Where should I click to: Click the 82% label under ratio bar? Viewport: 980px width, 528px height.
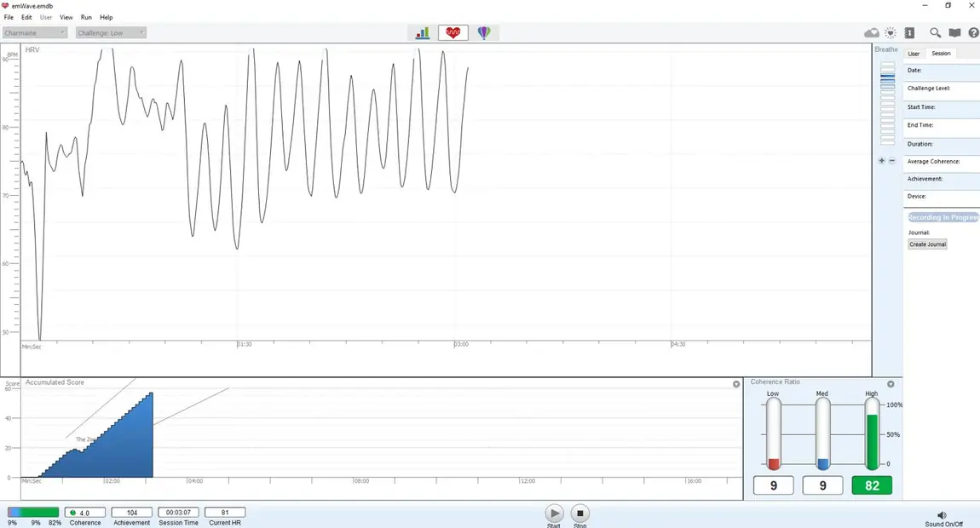(x=55, y=522)
